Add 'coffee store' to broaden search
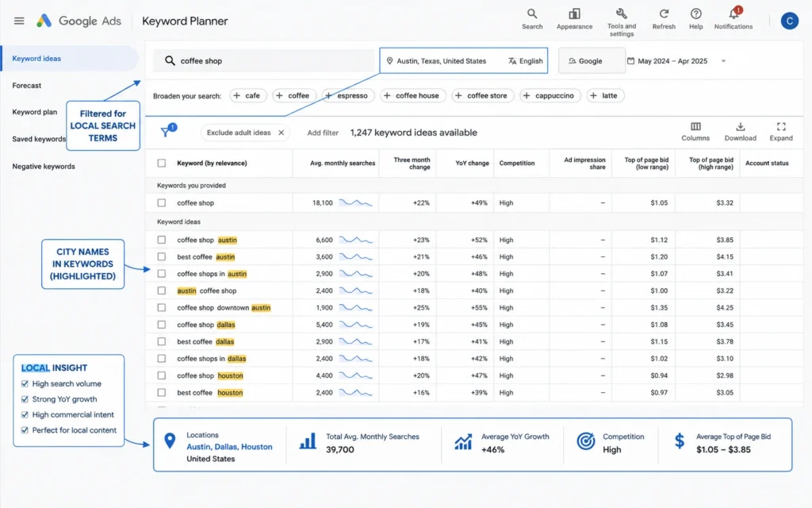The width and height of the screenshot is (812, 508). click(x=483, y=95)
